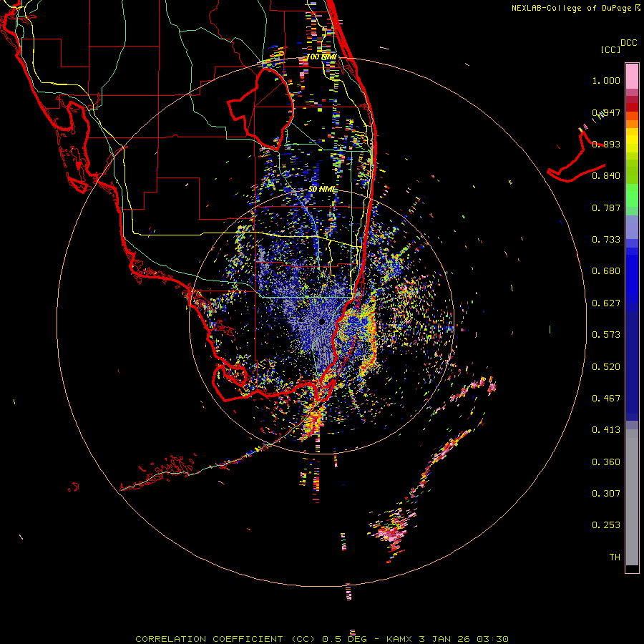Viewport: 644px width, 644px height.
Task: Select the 0.893 scale value
Action: click(606, 144)
